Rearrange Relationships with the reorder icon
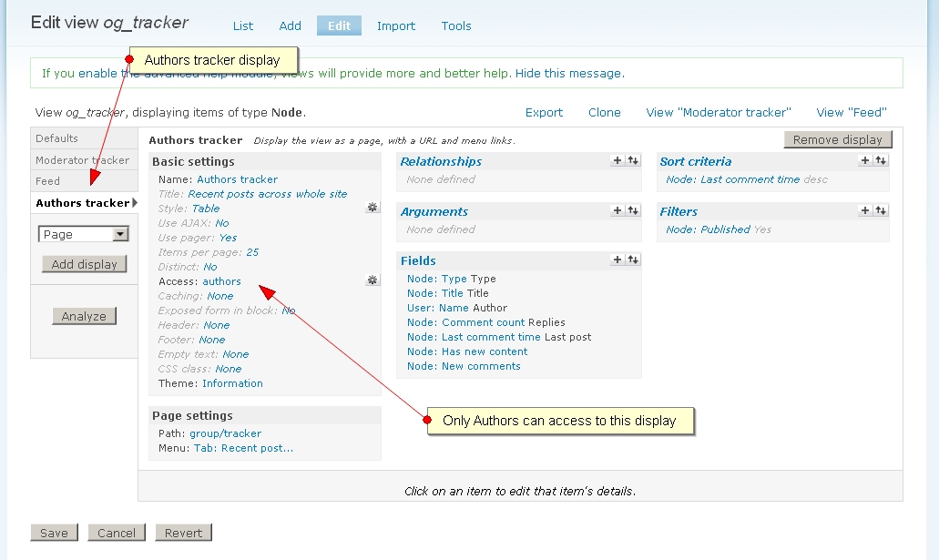 (x=633, y=160)
